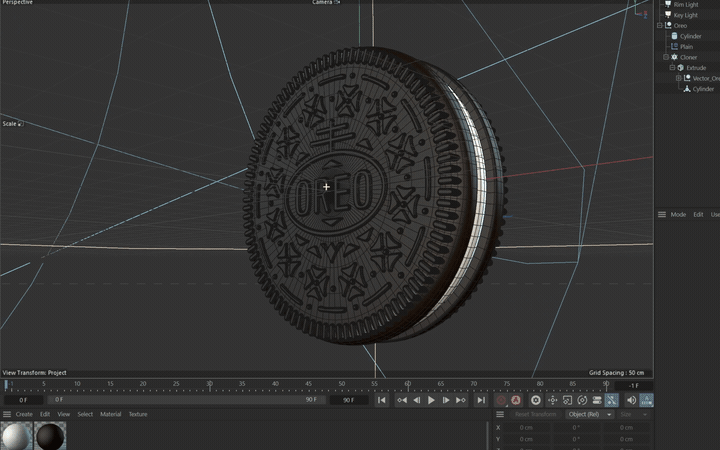This screenshot has height=450, width=720.
Task: Open the Mode menu
Action: tap(678, 214)
